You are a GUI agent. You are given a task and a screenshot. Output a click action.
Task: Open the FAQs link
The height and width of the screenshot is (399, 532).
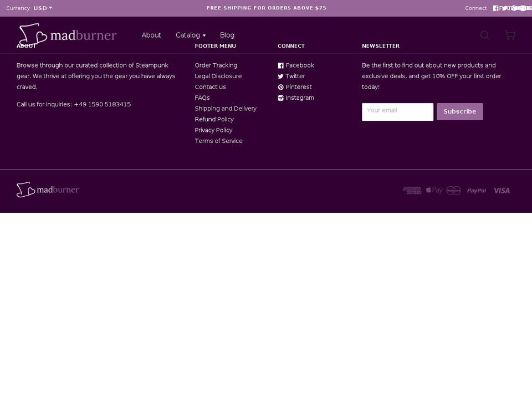click(202, 98)
